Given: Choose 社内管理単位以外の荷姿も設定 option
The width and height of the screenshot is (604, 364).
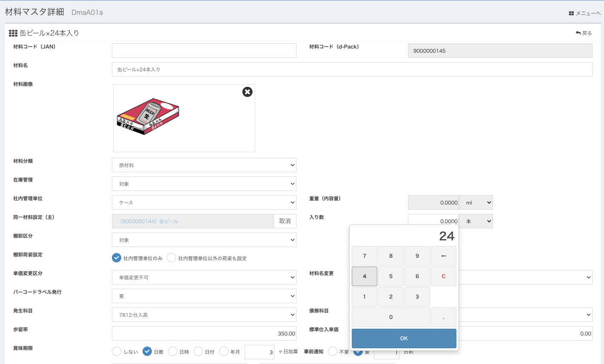Looking at the screenshot, I should click(171, 258).
